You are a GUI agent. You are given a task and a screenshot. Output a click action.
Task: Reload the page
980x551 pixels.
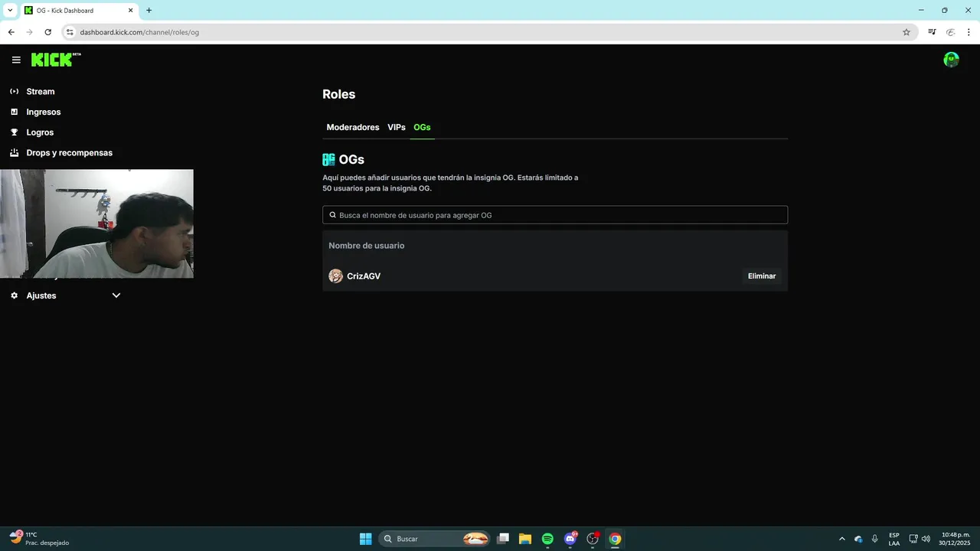coord(47,32)
